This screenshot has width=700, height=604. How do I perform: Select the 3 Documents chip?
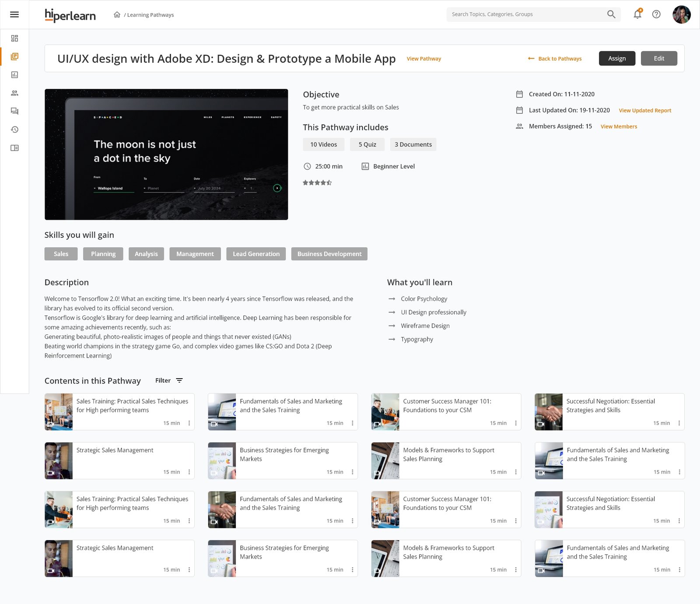pos(413,144)
